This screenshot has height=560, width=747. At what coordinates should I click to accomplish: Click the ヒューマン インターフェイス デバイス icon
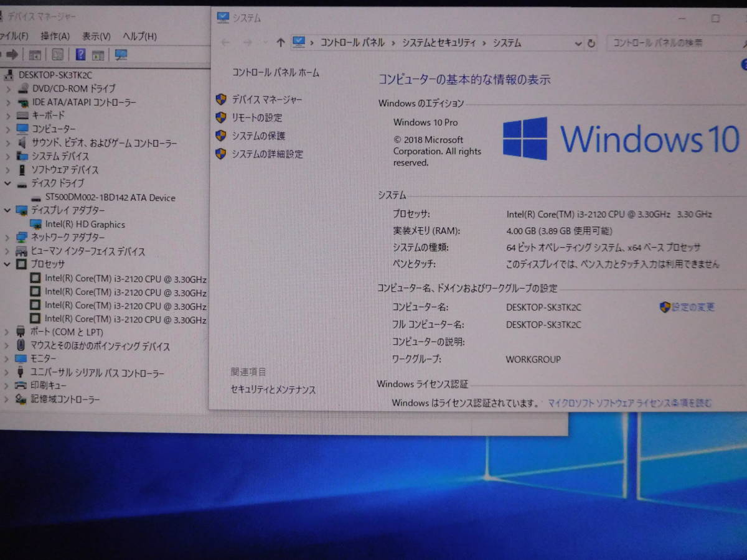[x=22, y=251]
